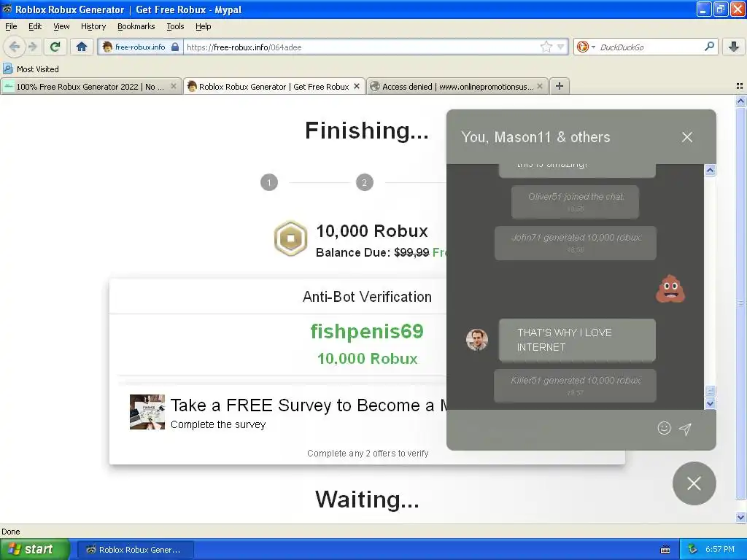Click the chat user avatar photo
The height and width of the screenshot is (560, 747).
477,340
